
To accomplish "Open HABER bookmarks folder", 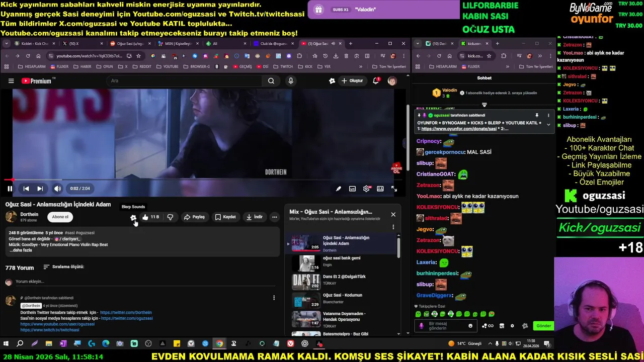I will pos(83,66).
